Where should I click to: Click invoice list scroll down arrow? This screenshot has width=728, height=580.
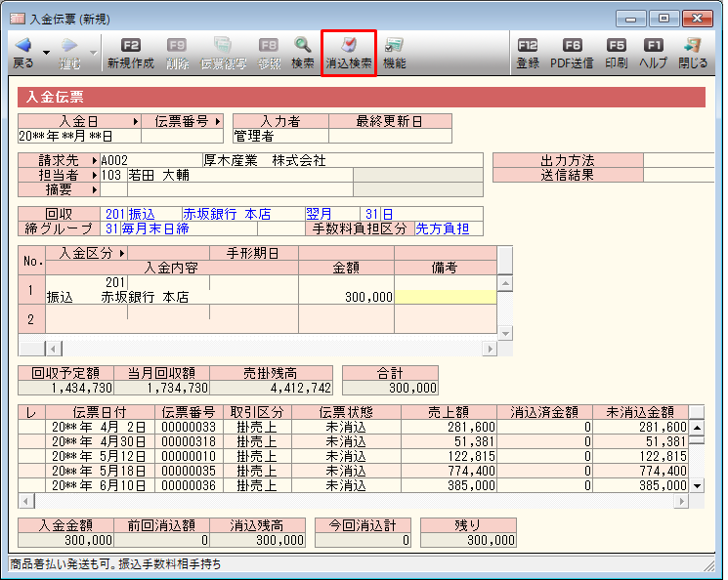(697, 486)
